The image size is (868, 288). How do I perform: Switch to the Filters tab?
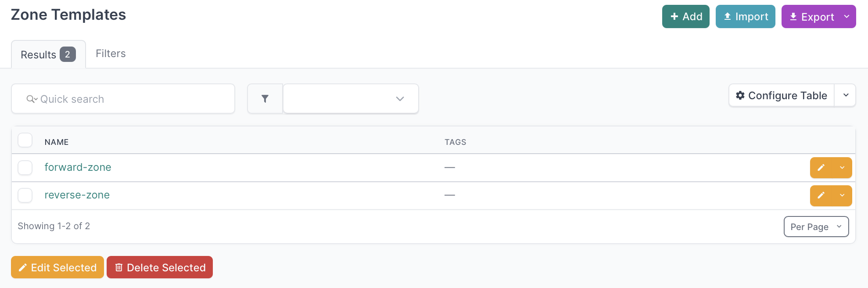(111, 54)
